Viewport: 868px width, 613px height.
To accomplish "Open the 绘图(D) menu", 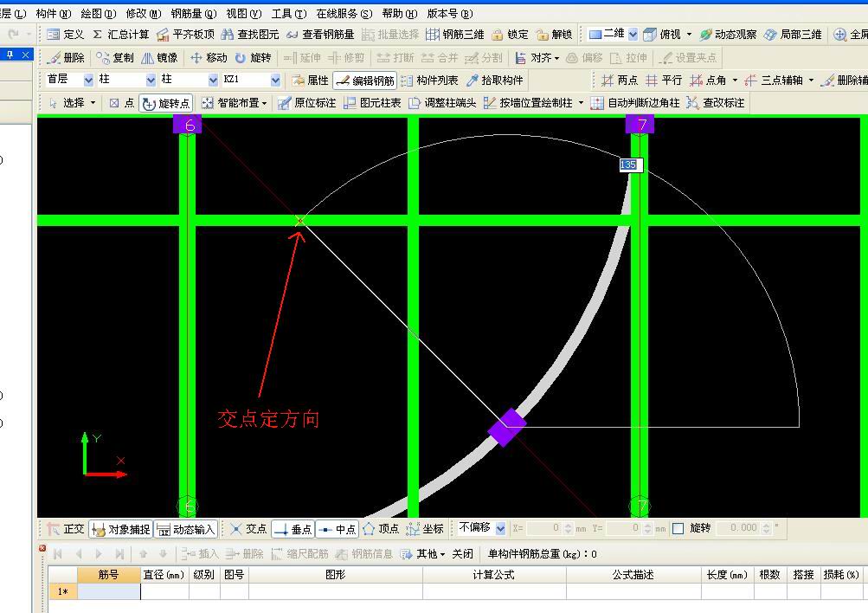I will point(98,13).
